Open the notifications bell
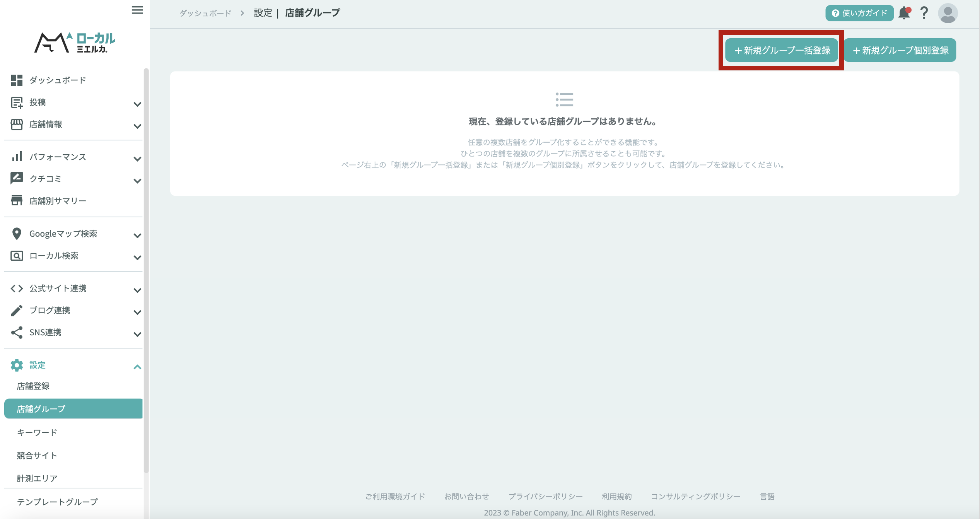 click(904, 13)
